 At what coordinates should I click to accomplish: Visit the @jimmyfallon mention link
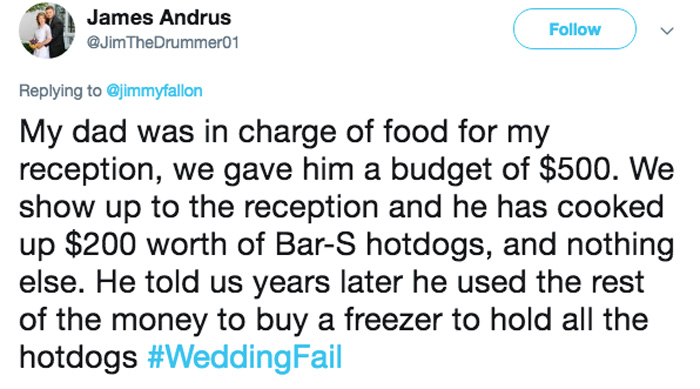[154, 91]
